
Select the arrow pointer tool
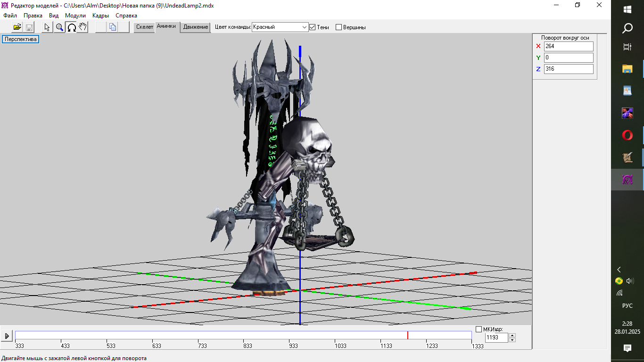point(47,27)
